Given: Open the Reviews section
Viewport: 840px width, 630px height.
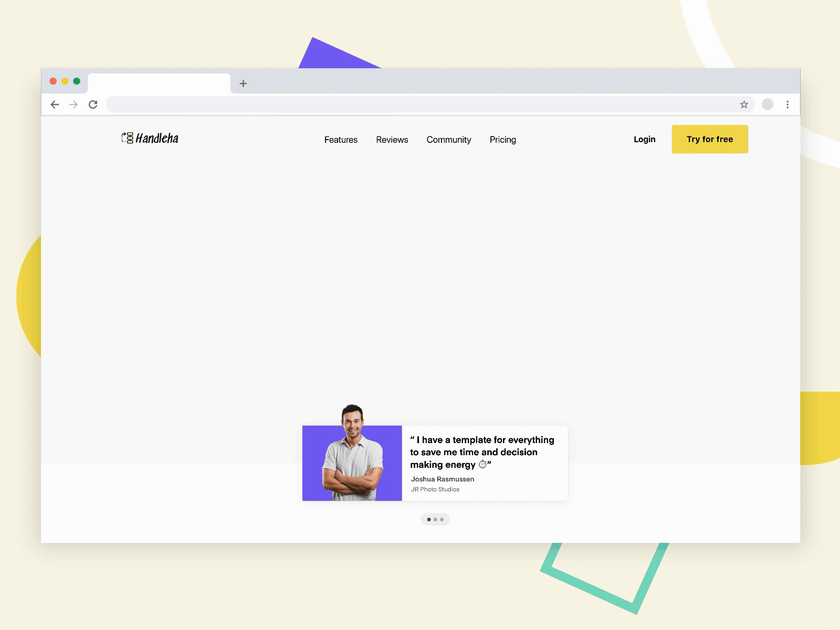Looking at the screenshot, I should pyautogui.click(x=392, y=140).
